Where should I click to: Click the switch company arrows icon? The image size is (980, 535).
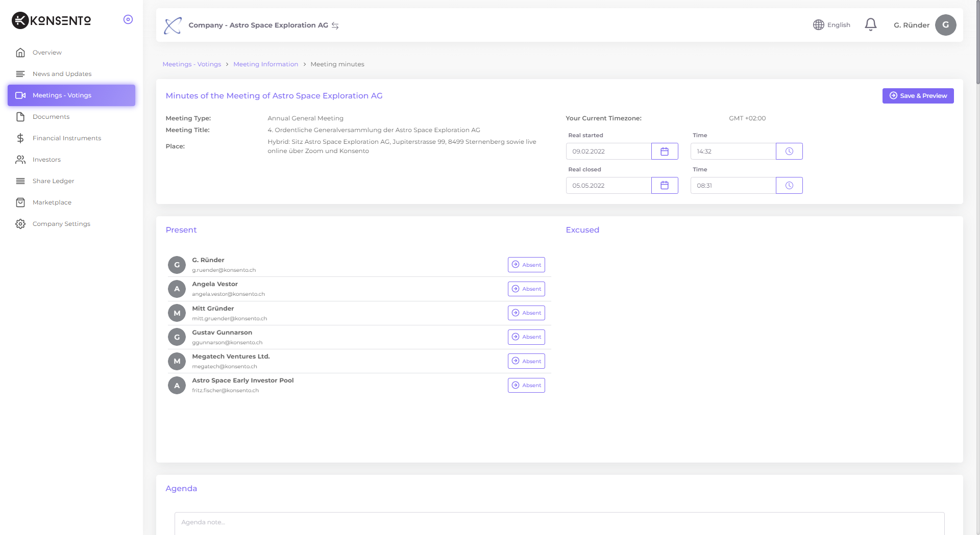[x=335, y=26]
